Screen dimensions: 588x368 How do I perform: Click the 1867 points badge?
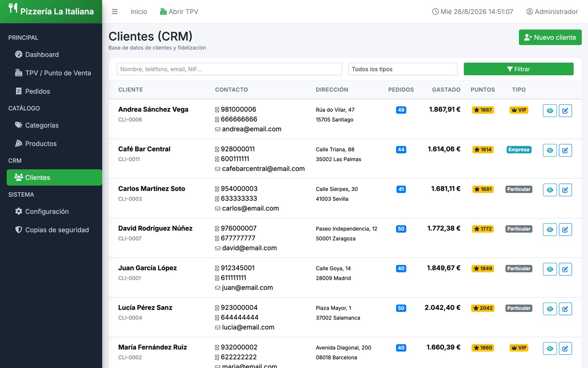tap(483, 110)
